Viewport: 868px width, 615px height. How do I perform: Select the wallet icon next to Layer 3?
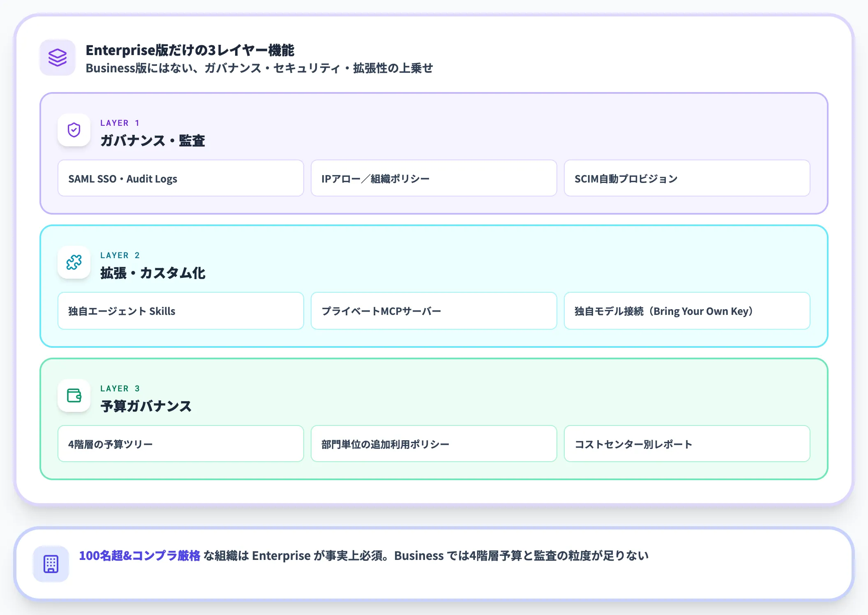[x=74, y=396]
